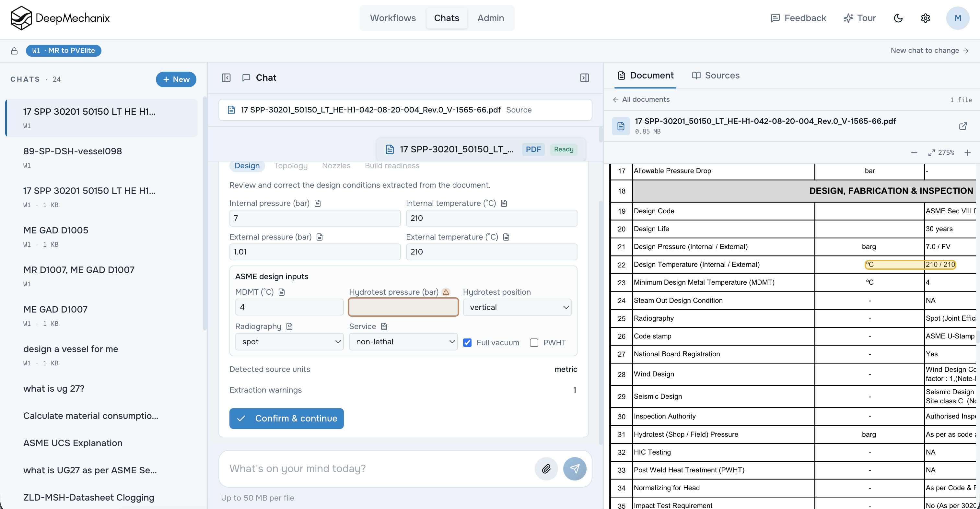Click warning triangle beside Hydrotest pressure
The width and height of the screenshot is (980, 509).
[446, 292]
